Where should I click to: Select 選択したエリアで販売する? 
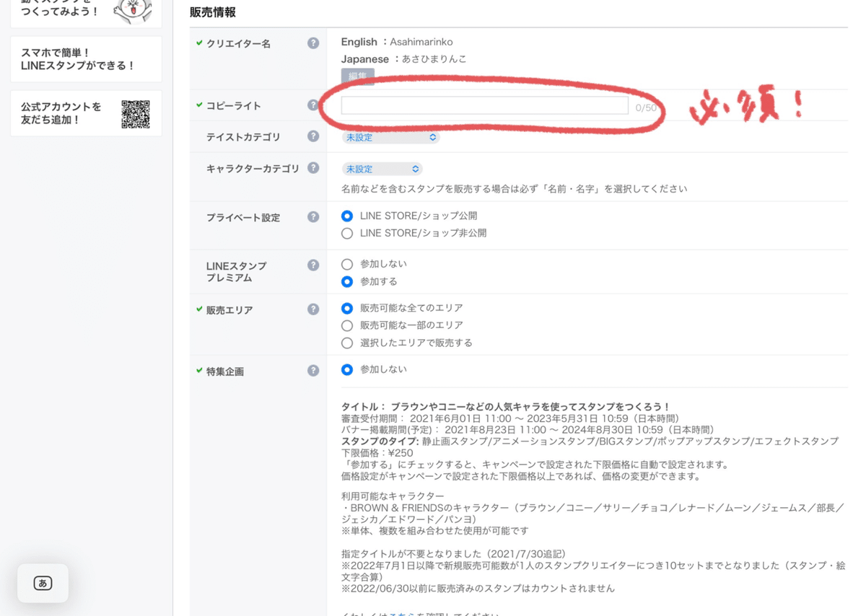click(347, 343)
